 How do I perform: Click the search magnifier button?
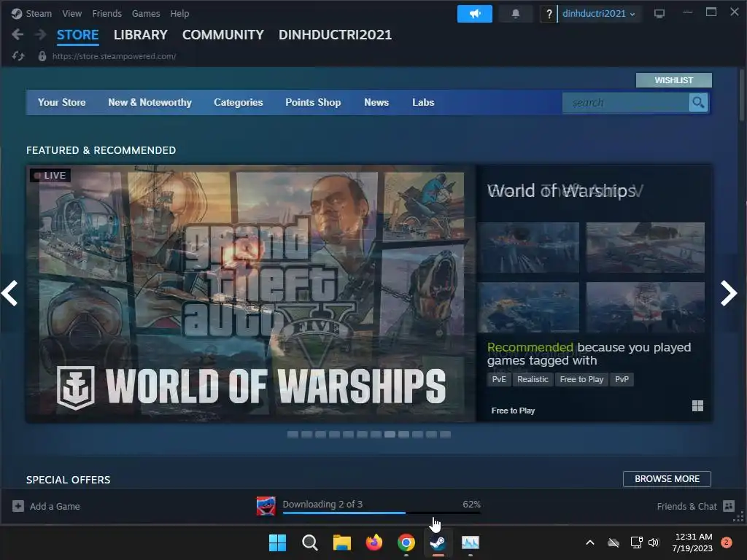pos(698,102)
